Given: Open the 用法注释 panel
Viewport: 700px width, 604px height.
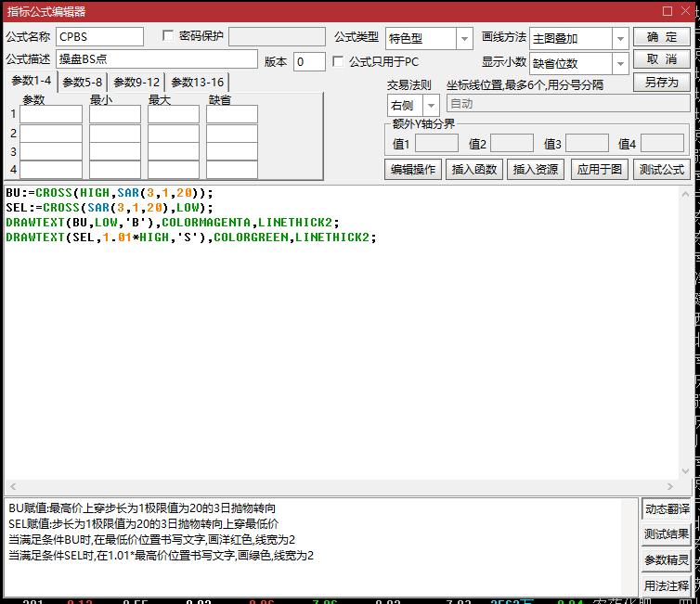Looking at the screenshot, I should point(667,585).
